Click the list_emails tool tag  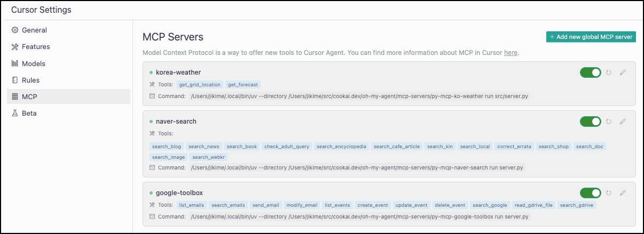(192, 205)
